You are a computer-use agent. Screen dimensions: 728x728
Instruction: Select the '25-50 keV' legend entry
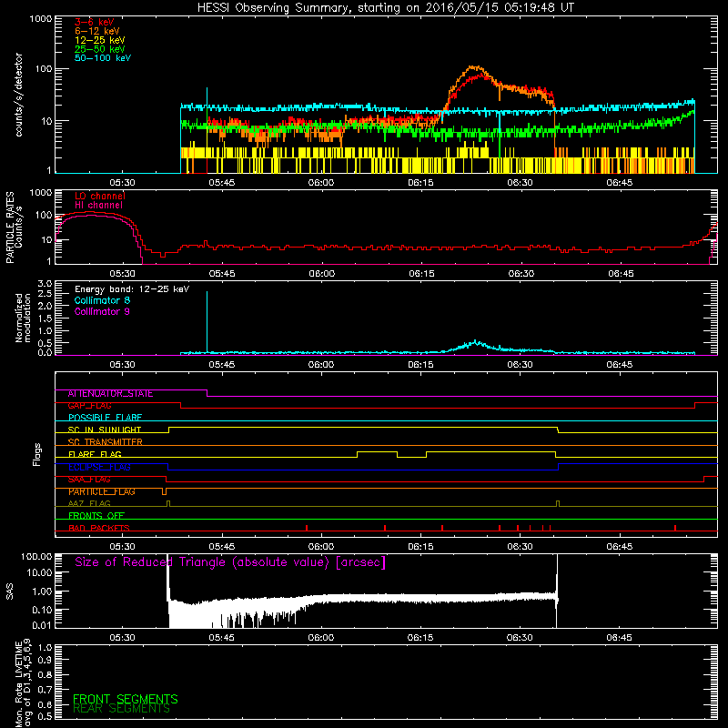pyautogui.click(x=100, y=49)
